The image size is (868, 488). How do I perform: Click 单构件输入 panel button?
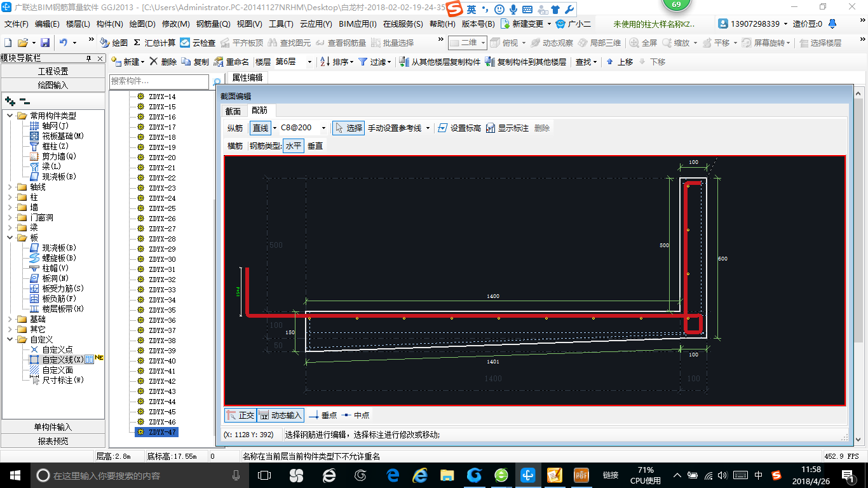(53, 427)
